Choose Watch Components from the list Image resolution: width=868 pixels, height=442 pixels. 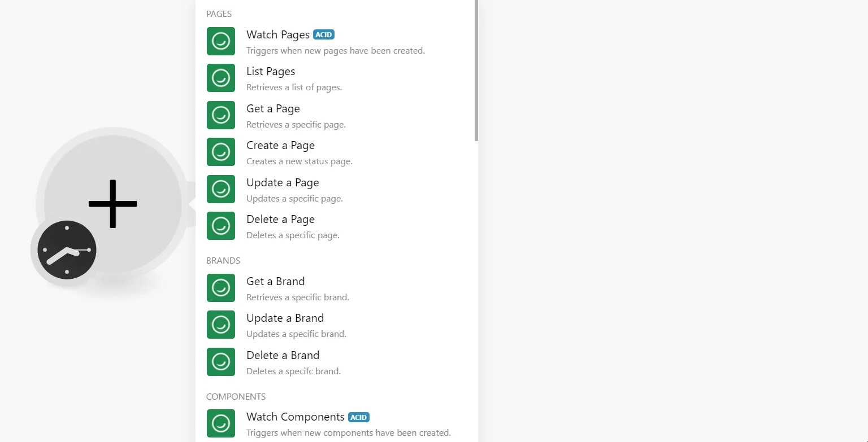tap(337, 424)
